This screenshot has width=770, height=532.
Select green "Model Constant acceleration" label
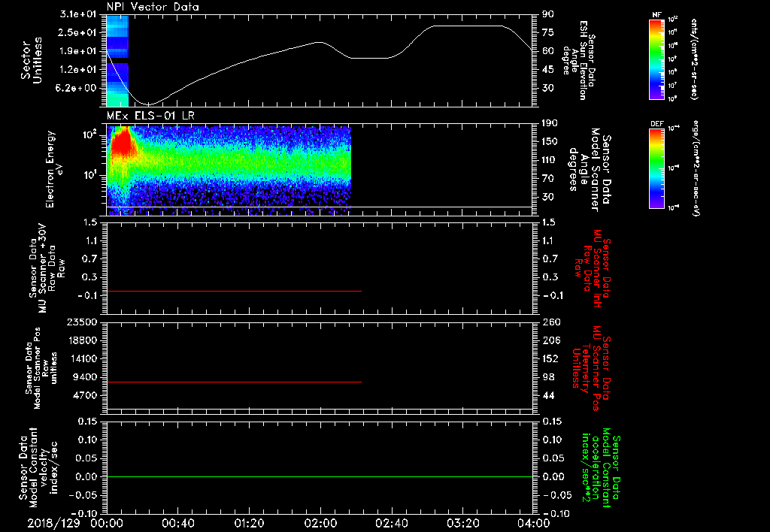(x=601, y=467)
